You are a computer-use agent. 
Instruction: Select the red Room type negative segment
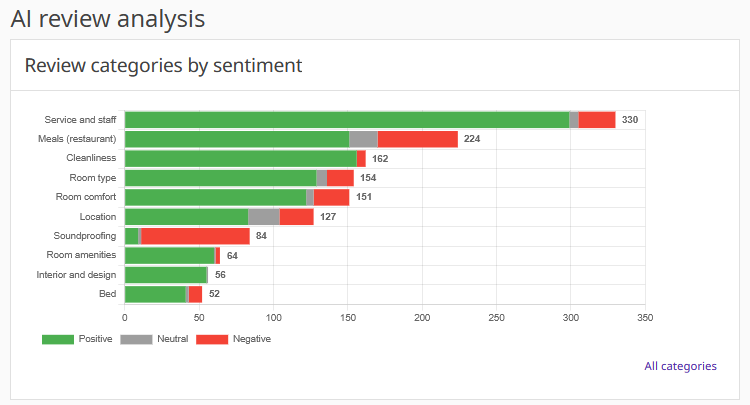click(x=340, y=178)
